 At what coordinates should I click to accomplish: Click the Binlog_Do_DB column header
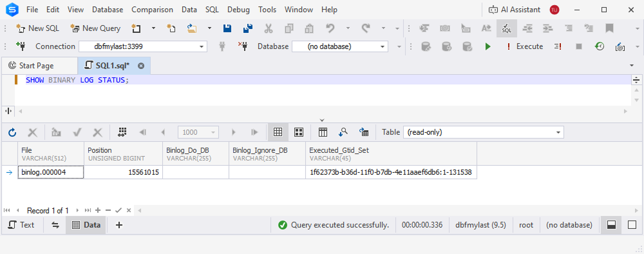196,153
